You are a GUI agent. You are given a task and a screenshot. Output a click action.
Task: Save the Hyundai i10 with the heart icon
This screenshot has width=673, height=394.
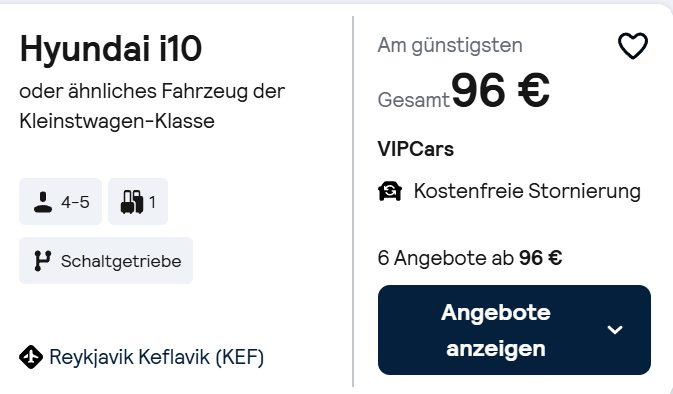tap(633, 45)
